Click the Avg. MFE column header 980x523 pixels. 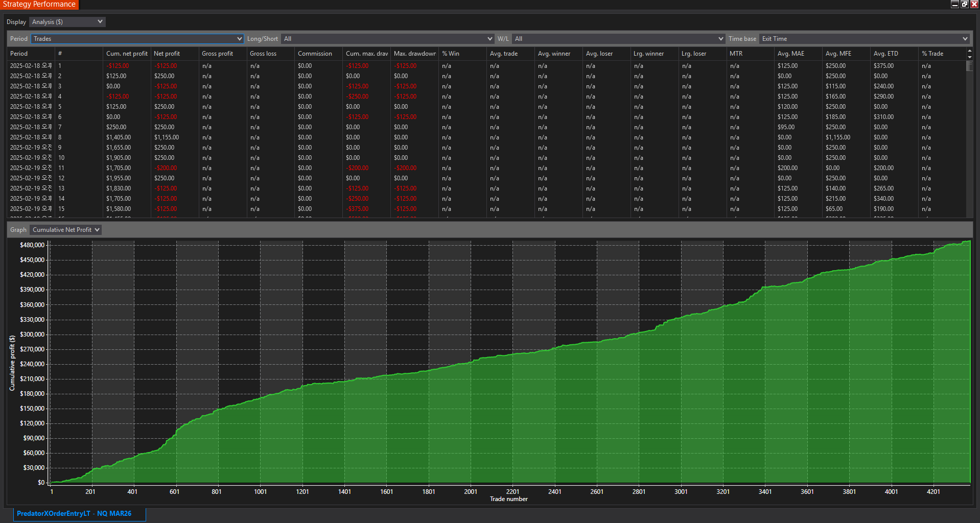coord(838,54)
